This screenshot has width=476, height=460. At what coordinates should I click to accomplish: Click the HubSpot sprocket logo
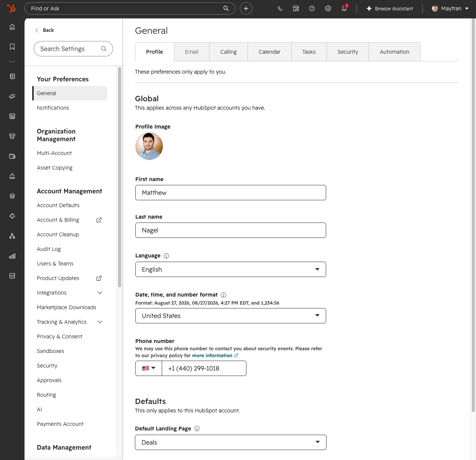(11, 8)
